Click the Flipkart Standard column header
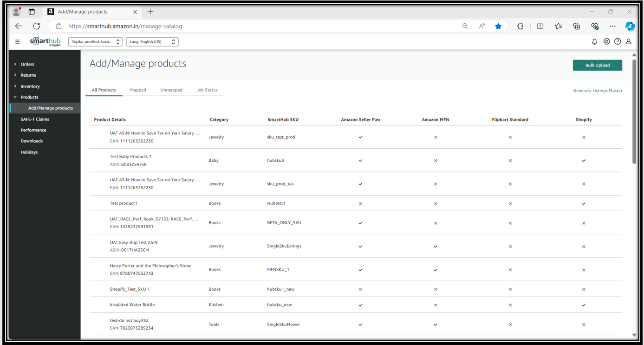This screenshot has height=345, width=644. [510, 119]
